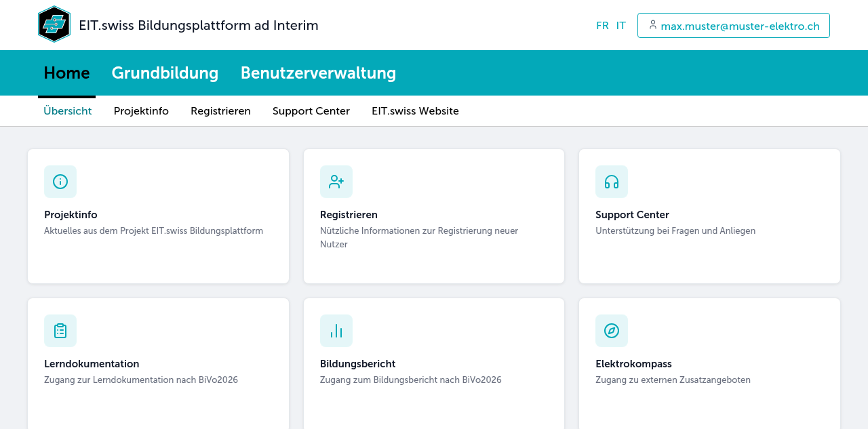Click the Support Center headphones icon
The width and height of the screenshot is (868, 429).
(612, 182)
